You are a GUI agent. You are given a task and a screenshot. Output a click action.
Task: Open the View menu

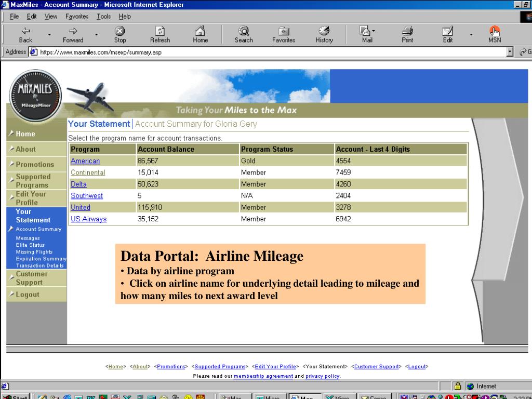tap(51, 16)
